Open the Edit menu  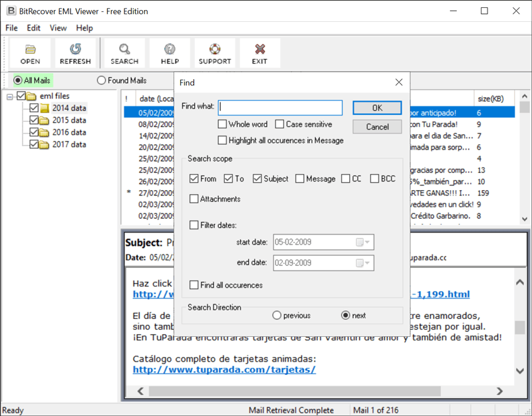coord(34,28)
